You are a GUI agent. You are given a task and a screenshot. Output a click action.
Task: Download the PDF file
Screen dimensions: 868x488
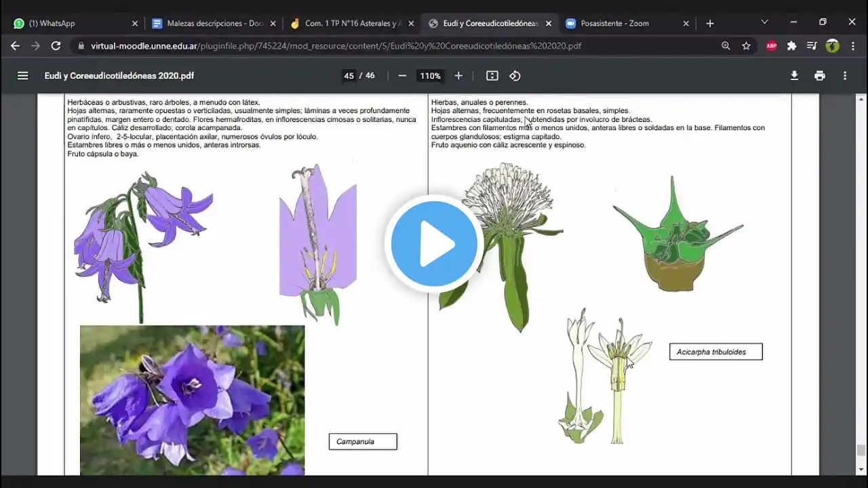pos(794,76)
